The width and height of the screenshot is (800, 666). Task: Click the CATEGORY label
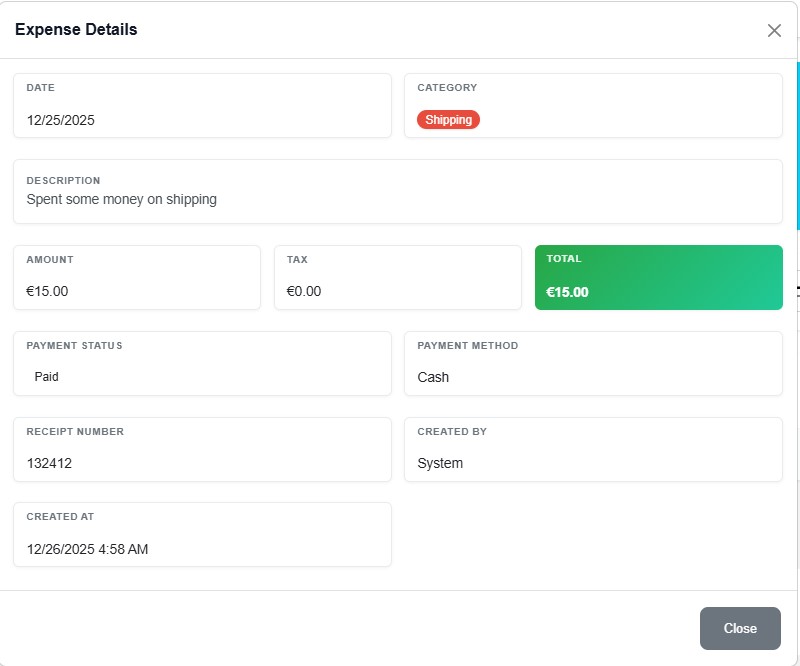tap(448, 87)
